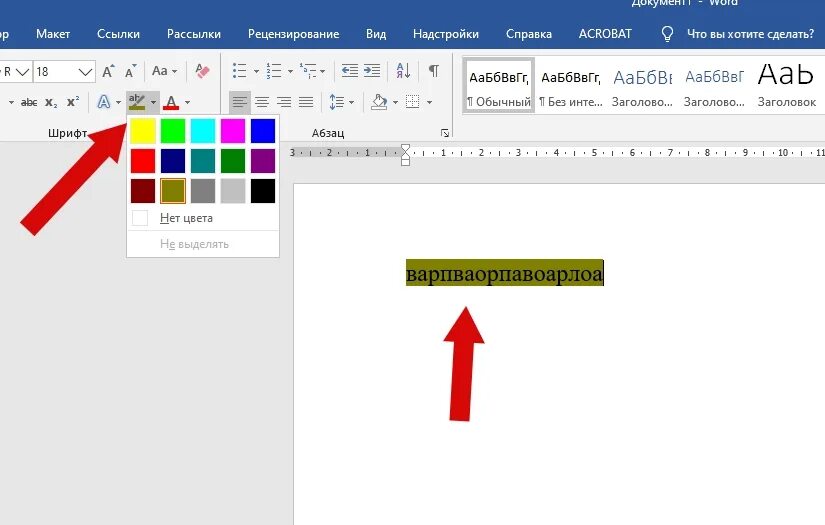Expand the Borders dropdown arrow
825x525 pixels.
click(x=429, y=103)
